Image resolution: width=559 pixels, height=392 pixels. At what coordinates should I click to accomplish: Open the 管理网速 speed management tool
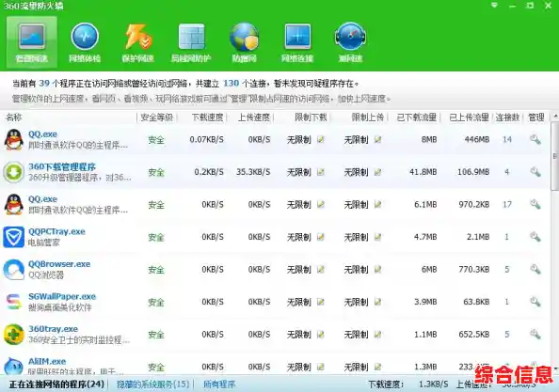[x=32, y=42]
